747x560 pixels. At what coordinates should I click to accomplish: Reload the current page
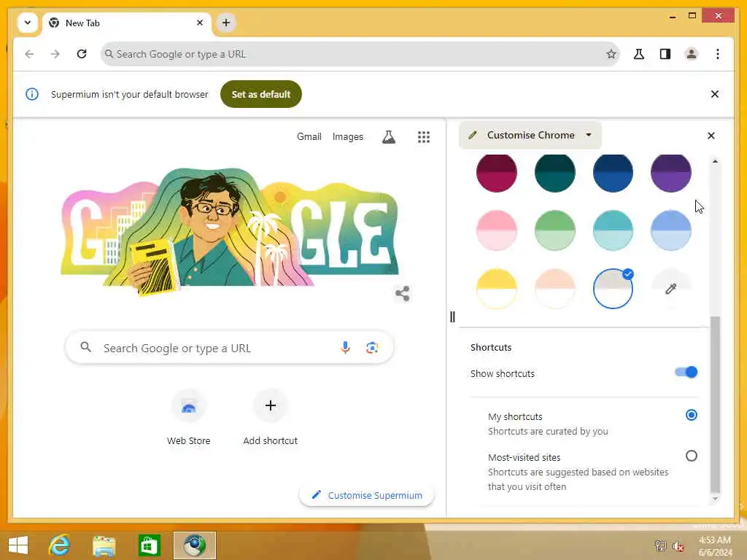coord(82,54)
